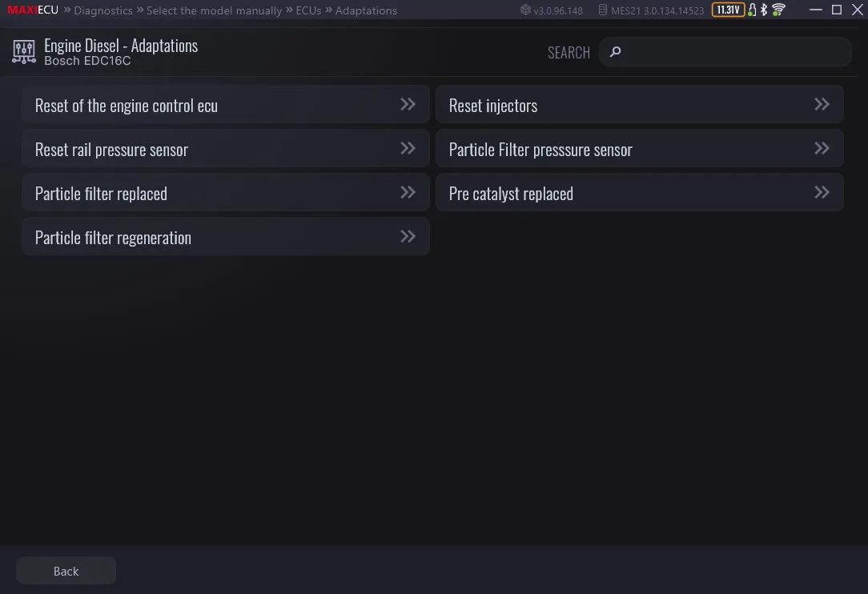Image resolution: width=868 pixels, height=594 pixels.
Task: Select the Particle Filter presssure sensor option
Action: [x=640, y=148]
